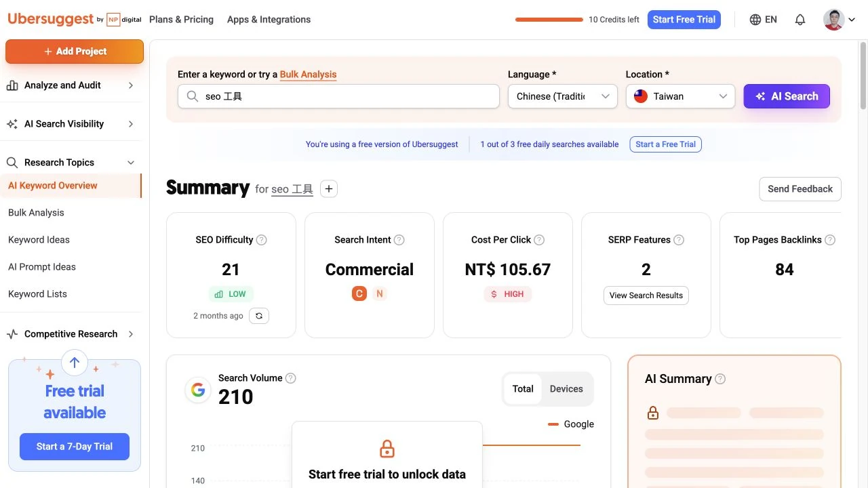Click the Taiwan flag icon

[x=641, y=96]
